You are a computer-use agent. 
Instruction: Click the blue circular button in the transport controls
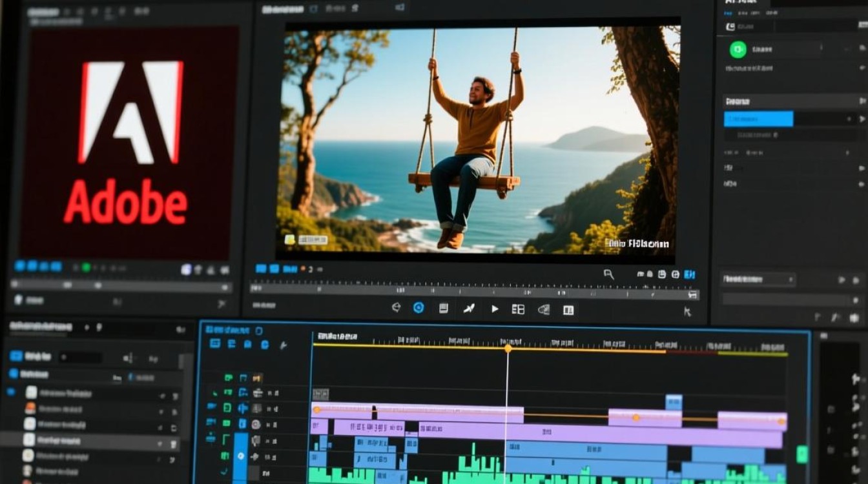418,308
